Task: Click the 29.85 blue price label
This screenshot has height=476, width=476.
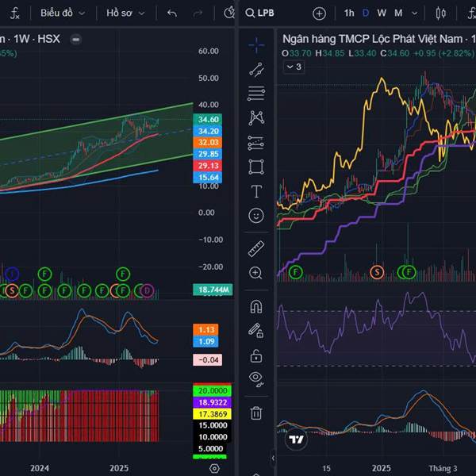Action: (x=208, y=154)
